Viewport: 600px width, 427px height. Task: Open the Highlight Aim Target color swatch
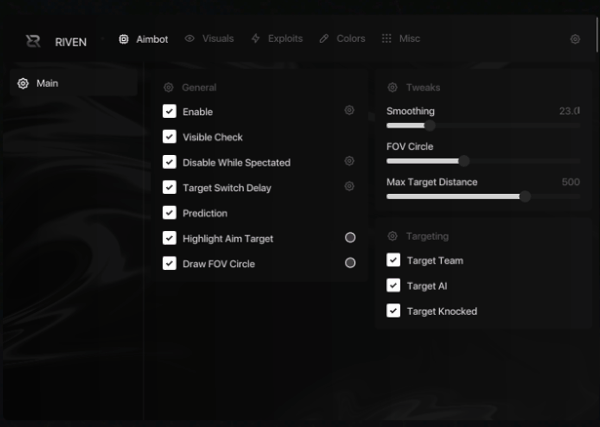click(x=350, y=238)
